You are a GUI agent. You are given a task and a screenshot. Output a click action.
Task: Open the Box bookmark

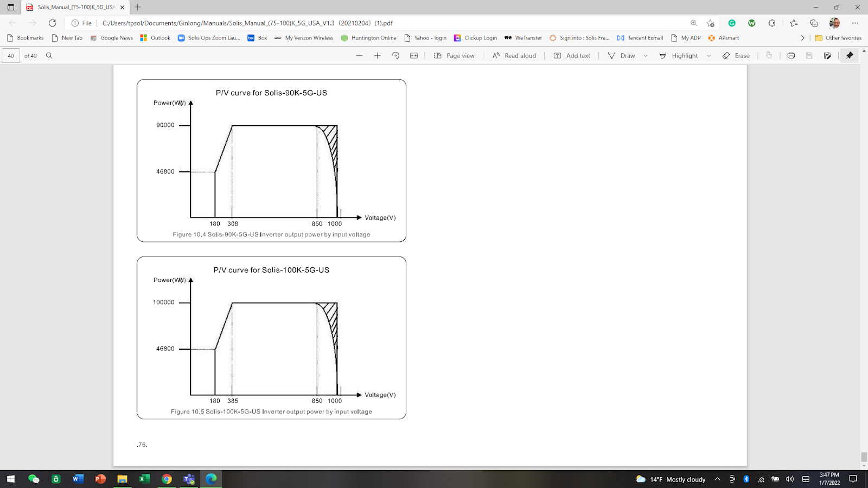pos(257,38)
